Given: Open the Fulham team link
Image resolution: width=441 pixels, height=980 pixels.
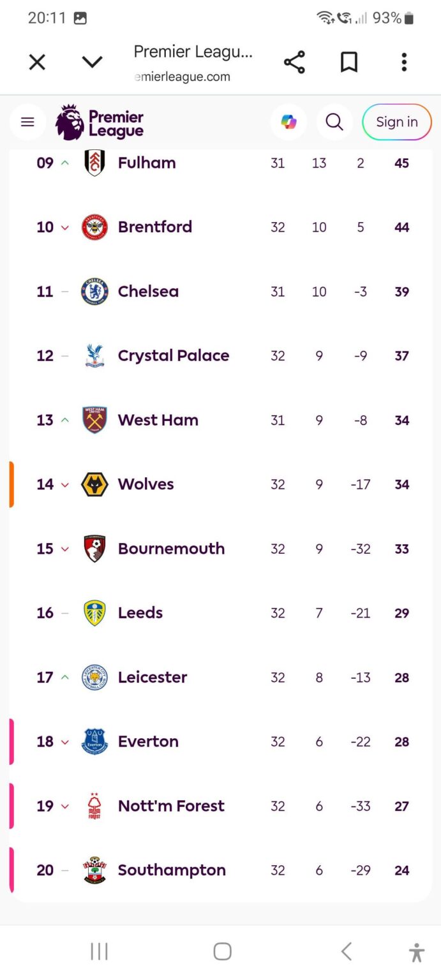Looking at the screenshot, I should tap(147, 163).
